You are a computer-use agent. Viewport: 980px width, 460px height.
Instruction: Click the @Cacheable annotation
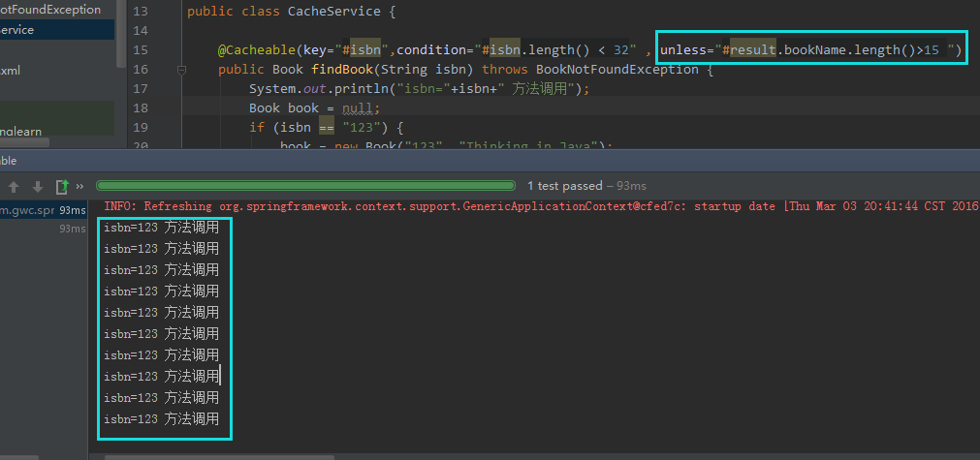(x=256, y=50)
